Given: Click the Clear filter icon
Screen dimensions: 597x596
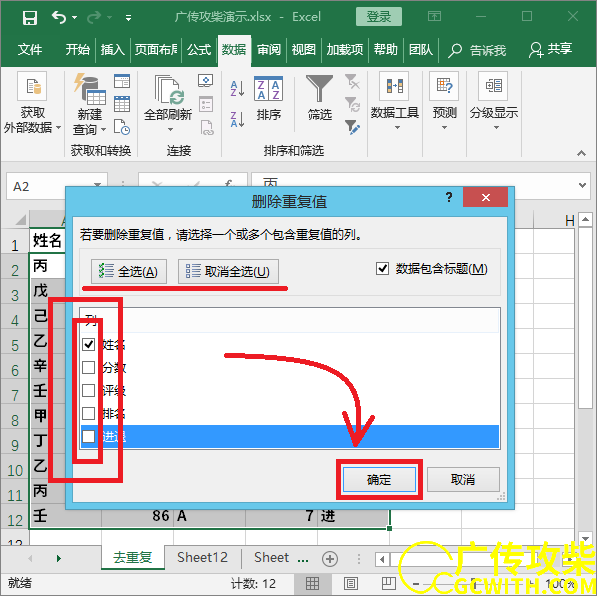Looking at the screenshot, I should click(352, 81).
